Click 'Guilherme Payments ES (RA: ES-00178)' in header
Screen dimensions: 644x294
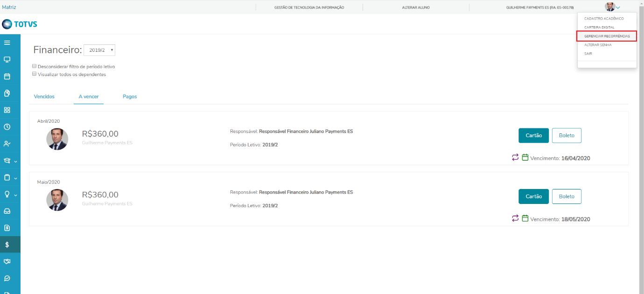point(540,7)
